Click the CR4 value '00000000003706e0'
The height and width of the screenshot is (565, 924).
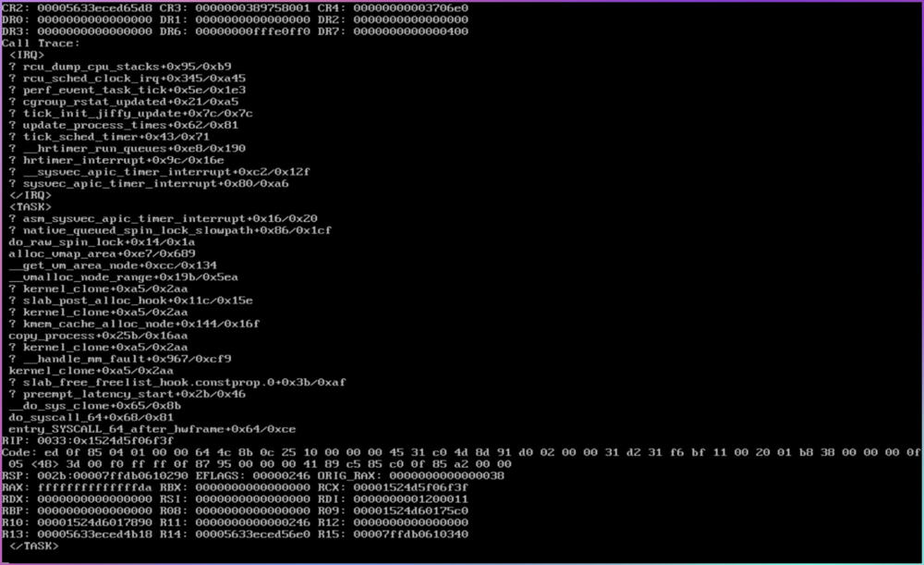click(411, 8)
